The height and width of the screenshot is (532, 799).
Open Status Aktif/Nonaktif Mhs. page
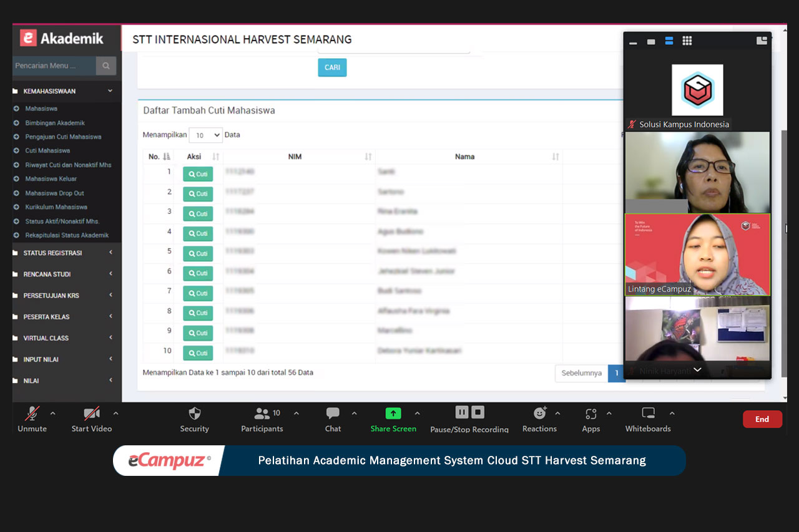(x=62, y=221)
